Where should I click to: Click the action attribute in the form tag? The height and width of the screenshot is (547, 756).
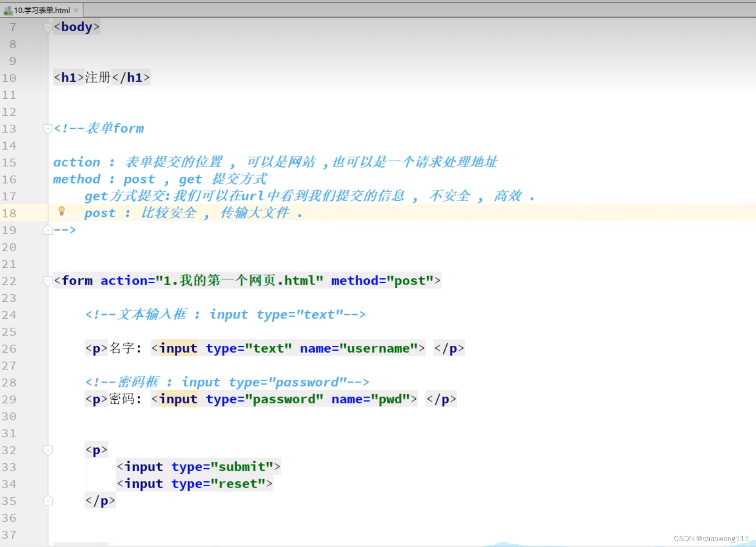(124, 281)
